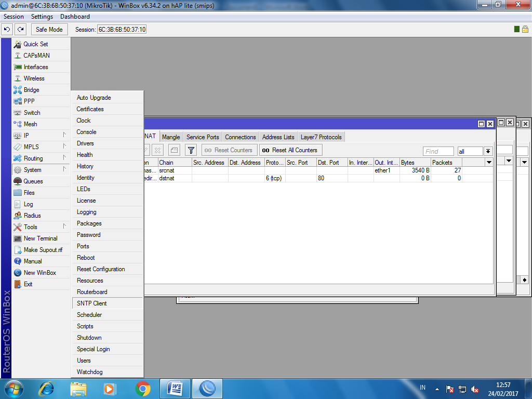Open Radius from the sidebar

(41, 216)
